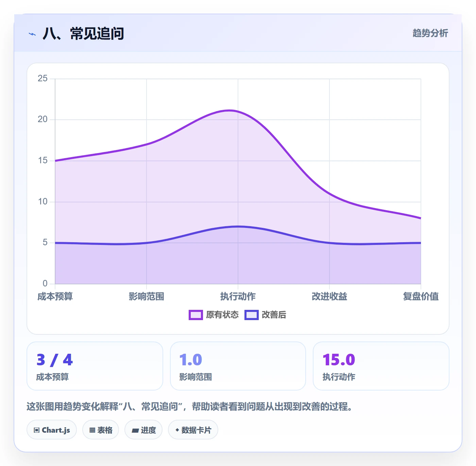Click the 执行动作 x-axis label
The width and height of the screenshot is (476, 466).
[238, 297]
